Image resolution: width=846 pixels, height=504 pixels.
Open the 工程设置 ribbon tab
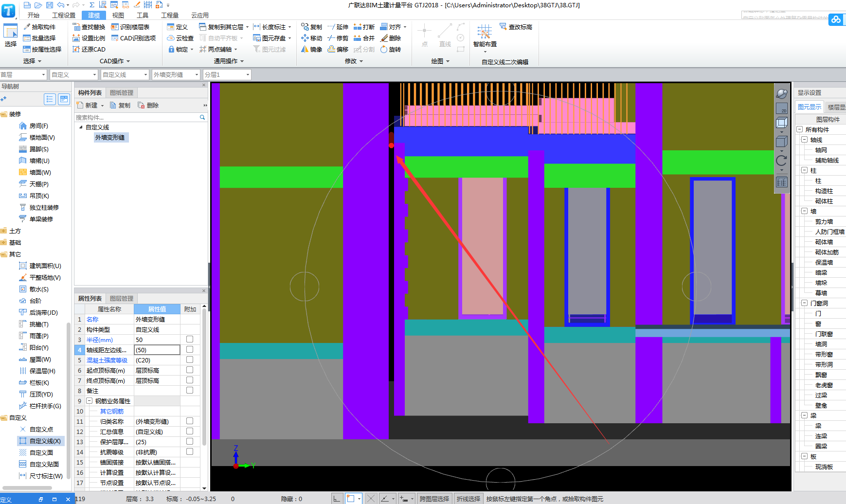tap(64, 15)
